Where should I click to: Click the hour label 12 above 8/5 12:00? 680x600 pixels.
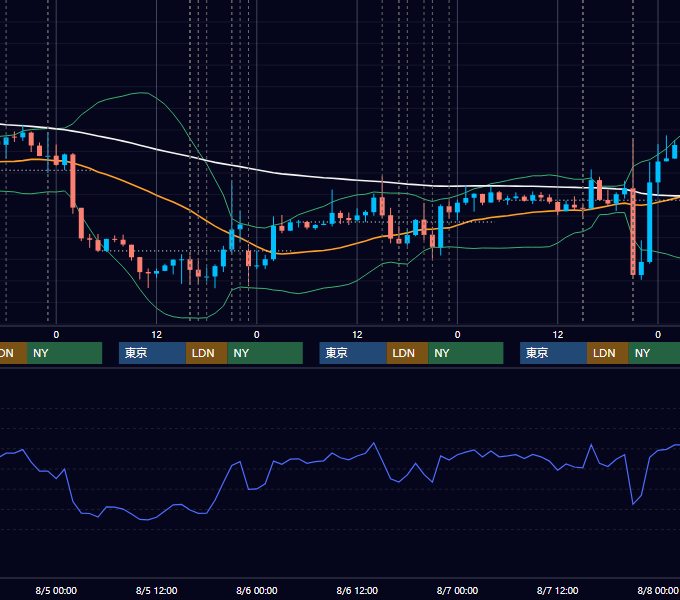(x=157, y=335)
